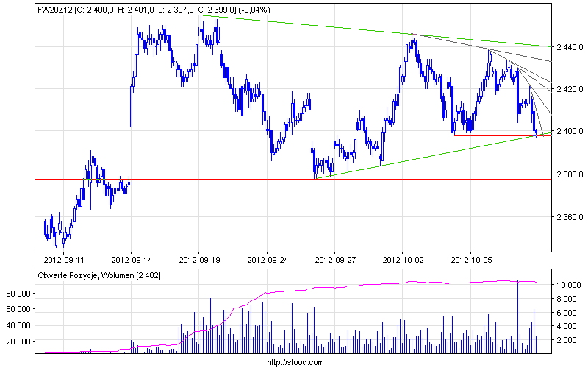Click the 60 000 open interest axis label

tap(18, 309)
